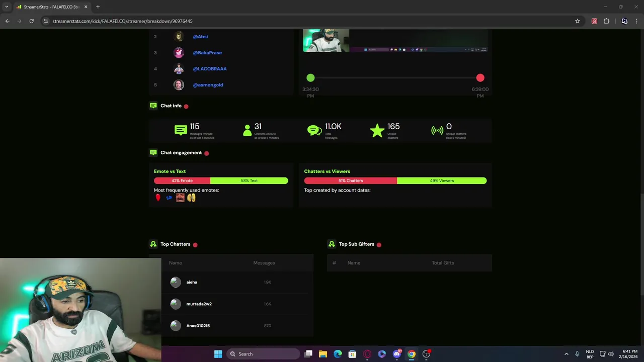Click the total messages bubble icon

click(x=314, y=131)
